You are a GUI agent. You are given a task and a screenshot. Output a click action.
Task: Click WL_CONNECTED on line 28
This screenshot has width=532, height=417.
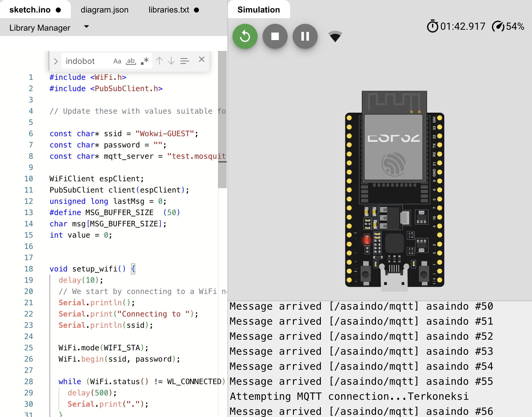click(x=194, y=382)
